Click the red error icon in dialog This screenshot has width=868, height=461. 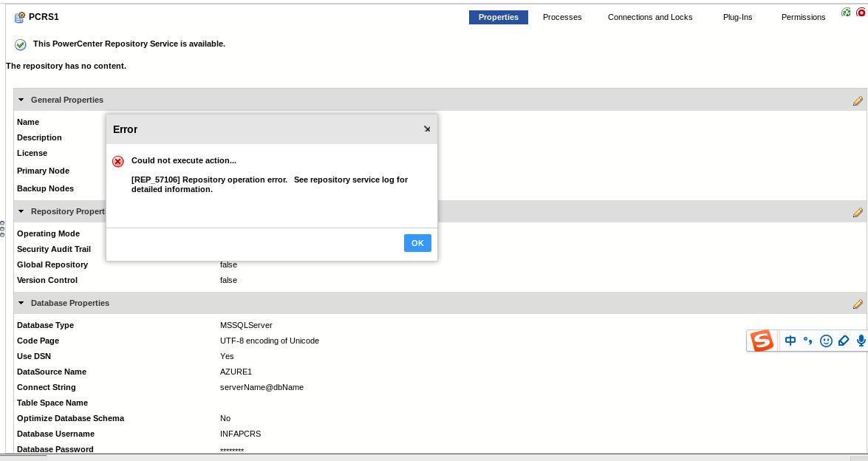118,161
